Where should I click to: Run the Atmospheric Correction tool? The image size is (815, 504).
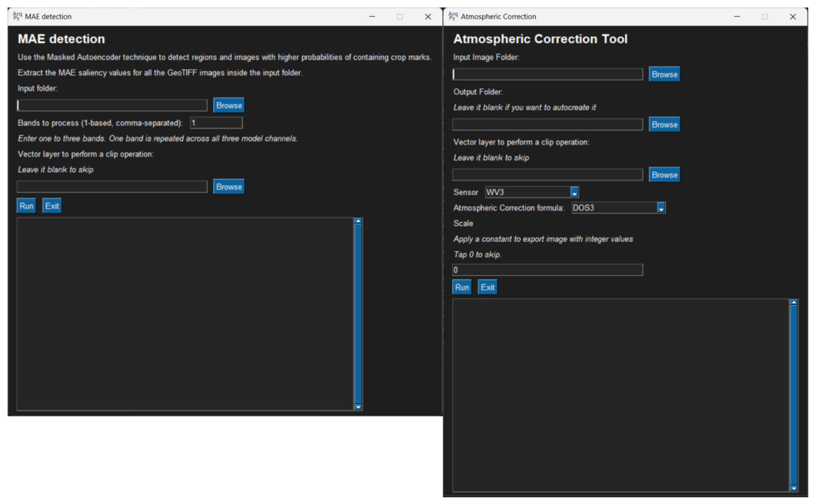click(461, 287)
